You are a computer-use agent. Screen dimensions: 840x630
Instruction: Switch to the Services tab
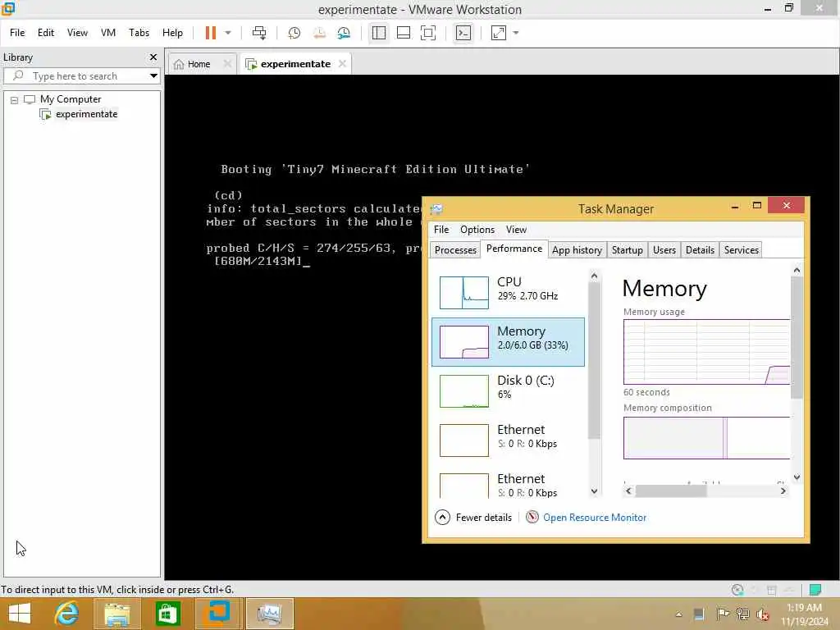pos(741,249)
